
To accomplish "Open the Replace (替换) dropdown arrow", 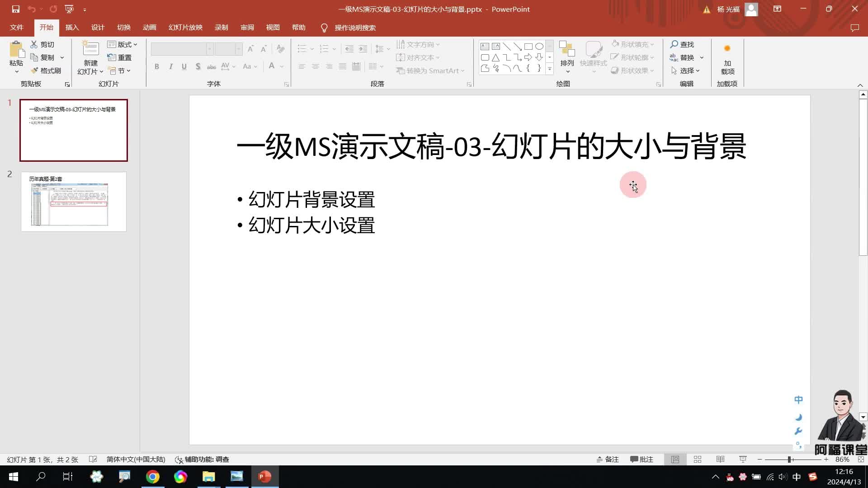I will pyautogui.click(x=702, y=57).
